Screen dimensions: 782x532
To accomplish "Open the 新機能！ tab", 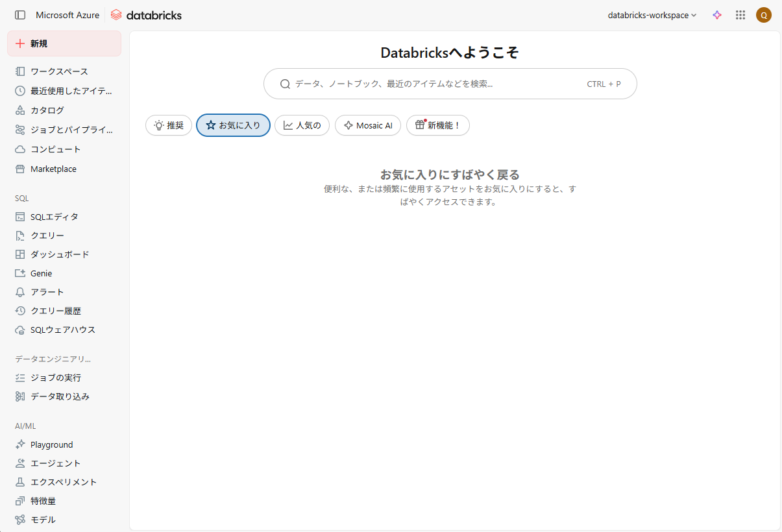I will click(x=437, y=125).
